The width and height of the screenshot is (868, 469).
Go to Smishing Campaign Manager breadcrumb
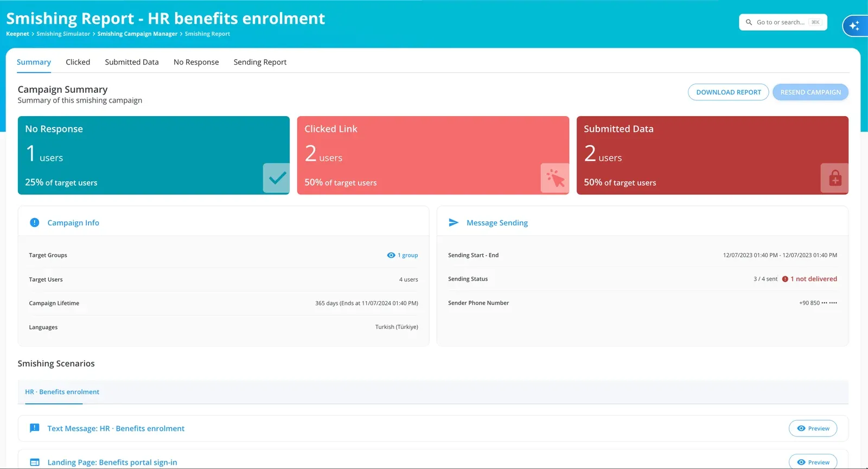[x=137, y=34]
